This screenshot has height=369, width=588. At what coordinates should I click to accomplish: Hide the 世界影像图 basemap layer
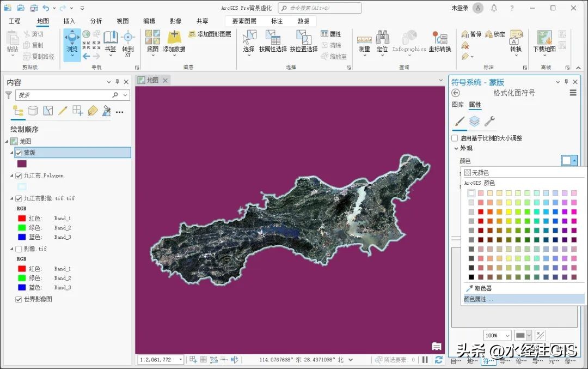19,299
